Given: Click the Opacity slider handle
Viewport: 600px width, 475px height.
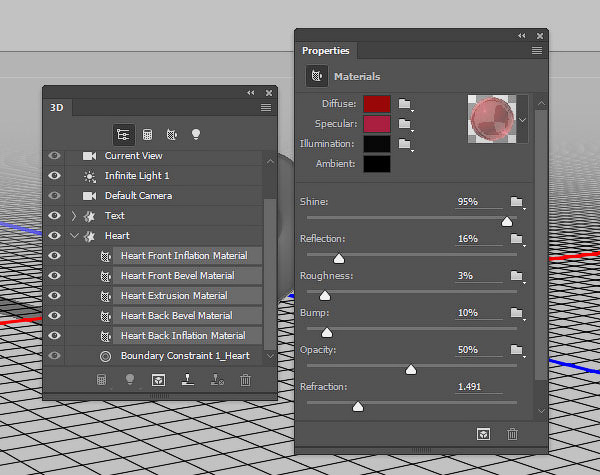Looking at the screenshot, I should [411, 370].
